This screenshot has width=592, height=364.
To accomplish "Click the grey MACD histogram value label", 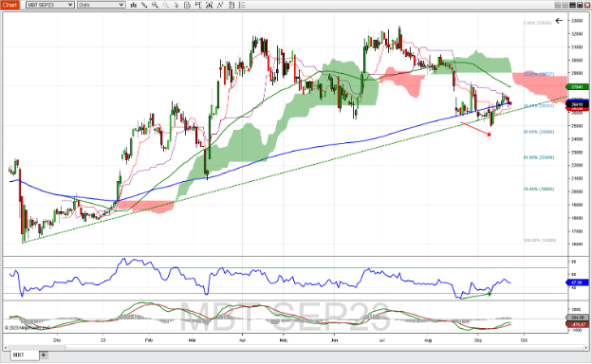I will pyautogui.click(x=578, y=318).
